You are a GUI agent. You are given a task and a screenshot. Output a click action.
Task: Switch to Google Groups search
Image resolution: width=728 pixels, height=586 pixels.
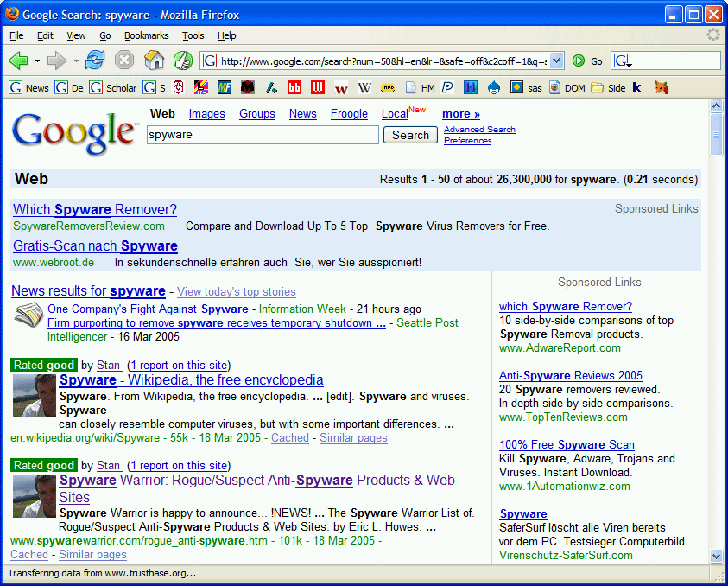pos(257,114)
